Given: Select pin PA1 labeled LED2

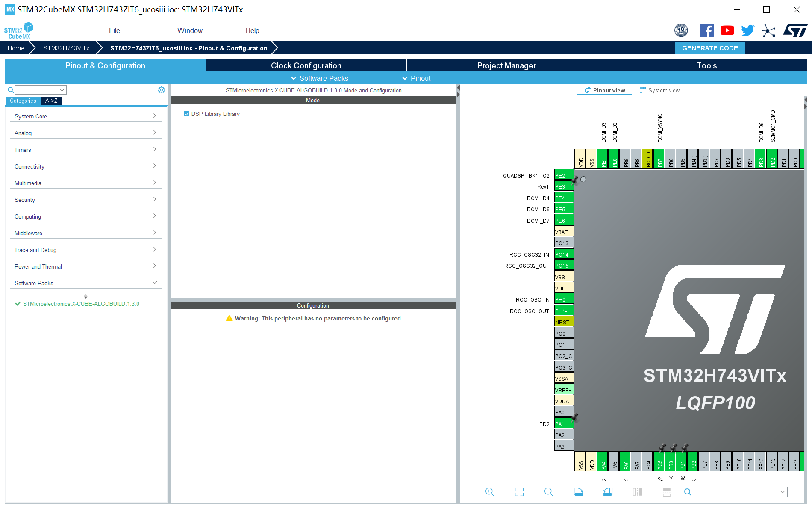Looking at the screenshot, I should click(564, 424).
